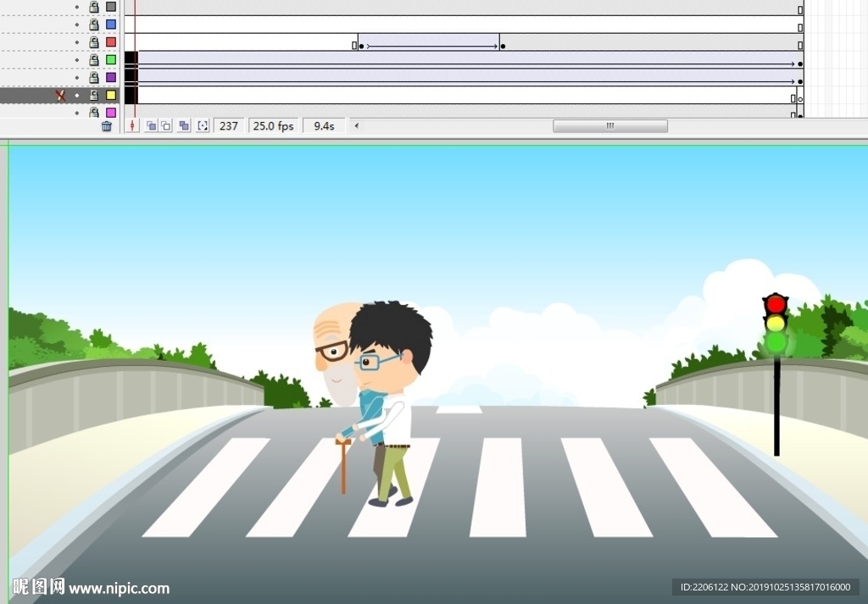Image resolution: width=868 pixels, height=604 pixels.
Task: Hide the green-swatch layer via visibility dot
Action: click(x=77, y=60)
